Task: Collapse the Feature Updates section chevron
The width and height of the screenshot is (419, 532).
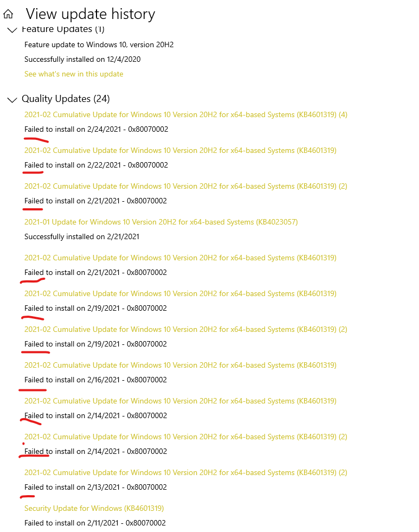Action: pyautogui.click(x=12, y=30)
